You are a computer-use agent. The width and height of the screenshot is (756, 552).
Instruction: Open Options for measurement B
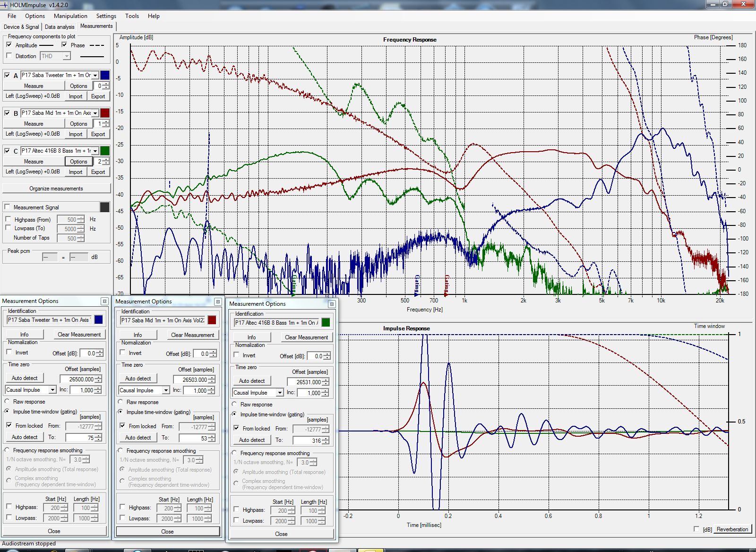[x=78, y=124]
